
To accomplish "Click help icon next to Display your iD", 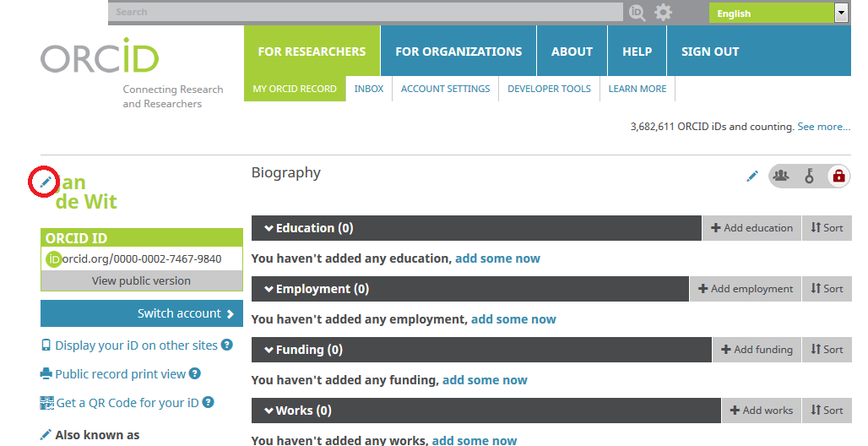I will click(x=227, y=345).
